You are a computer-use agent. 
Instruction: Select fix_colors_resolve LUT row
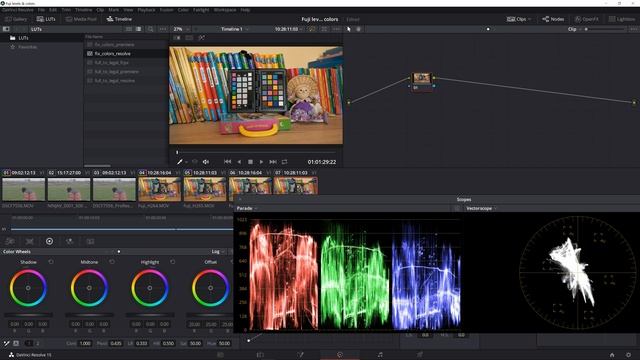click(x=126, y=53)
